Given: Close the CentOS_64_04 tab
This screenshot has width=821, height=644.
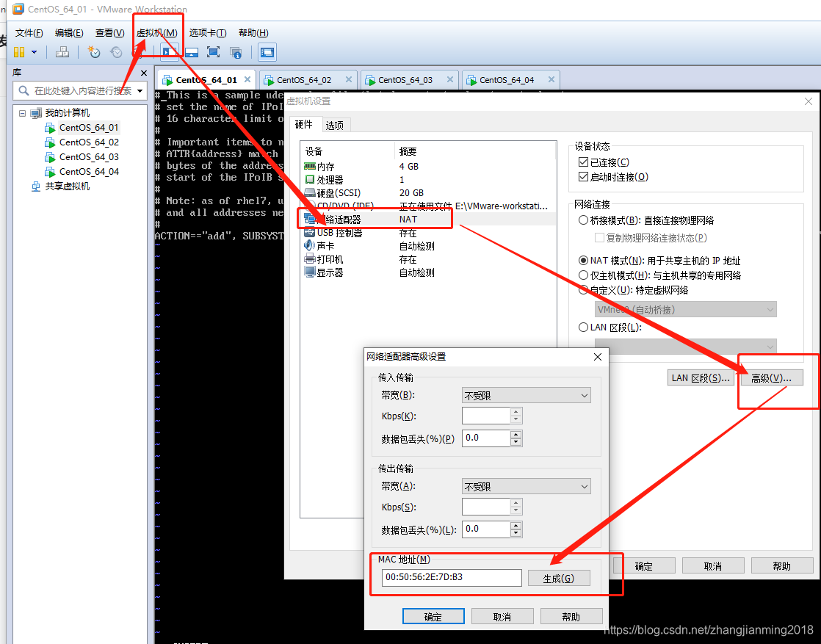Looking at the screenshot, I should point(551,79).
